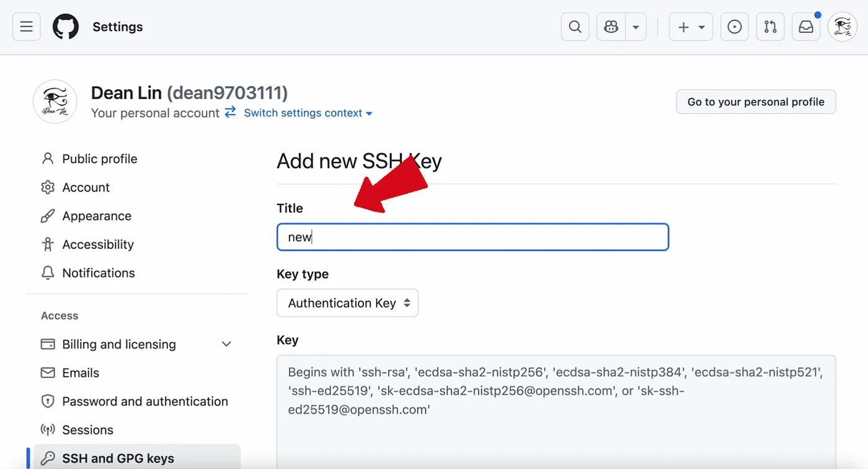Open the issues circle-dot icon
Viewport: 868px width, 469px height.
click(x=735, y=27)
